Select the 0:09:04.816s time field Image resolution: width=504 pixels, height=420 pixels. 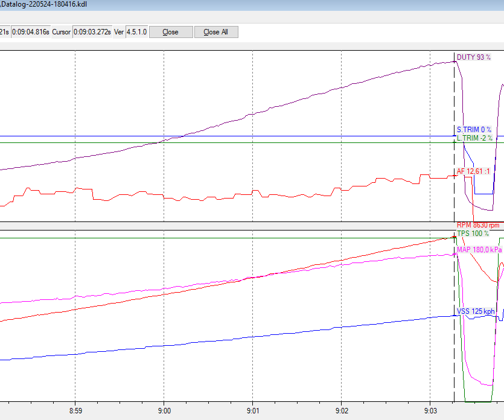(x=30, y=32)
